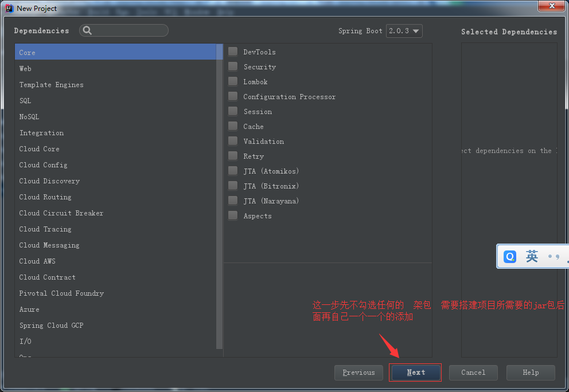The height and width of the screenshot is (392, 569).
Task: Choose Cloud Messaging category
Action: (x=115, y=245)
